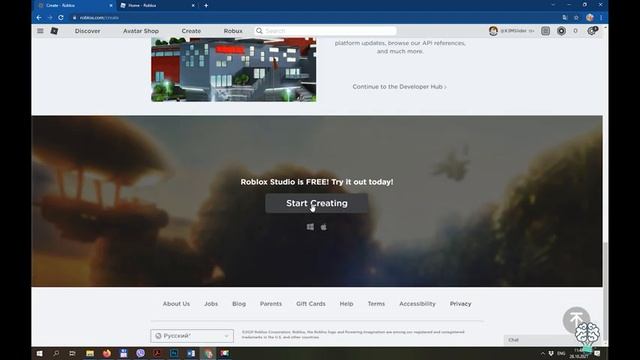Open the Chat panel bar

[539, 340]
